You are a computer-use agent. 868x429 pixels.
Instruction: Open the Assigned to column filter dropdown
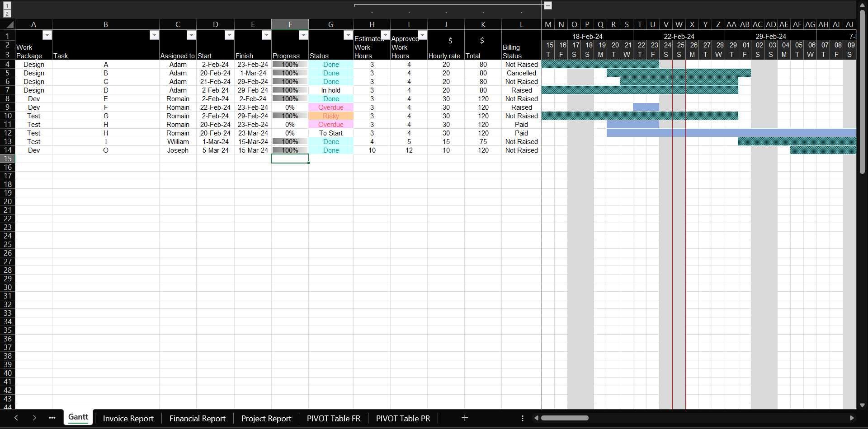(x=191, y=35)
